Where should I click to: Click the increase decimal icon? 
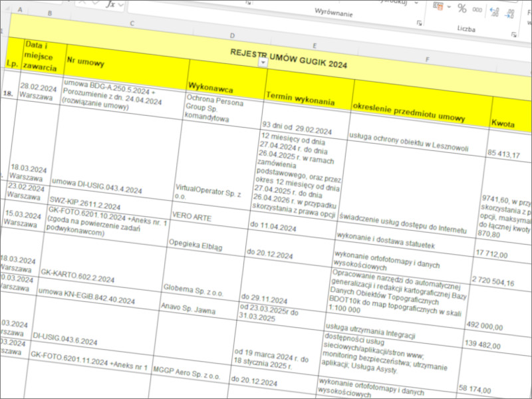tap(494, 12)
